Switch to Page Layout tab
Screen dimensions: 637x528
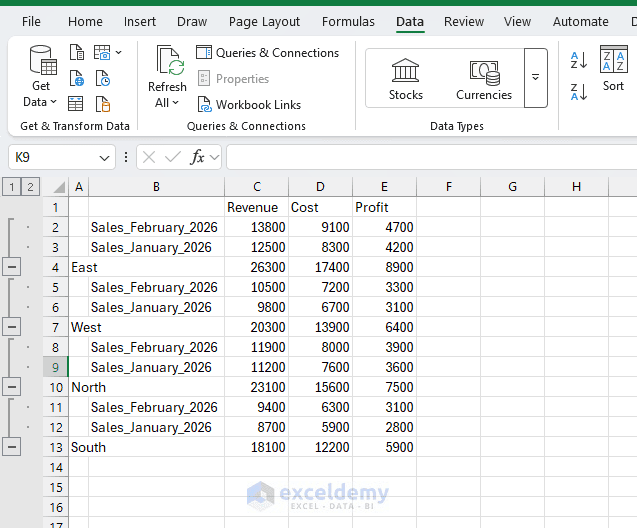[264, 22]
